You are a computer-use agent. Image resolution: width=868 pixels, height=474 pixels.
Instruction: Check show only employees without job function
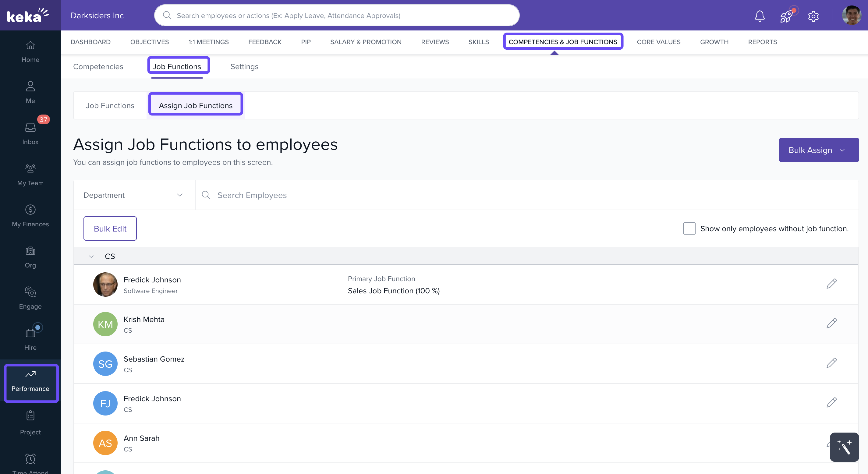(x=689, y=228)
